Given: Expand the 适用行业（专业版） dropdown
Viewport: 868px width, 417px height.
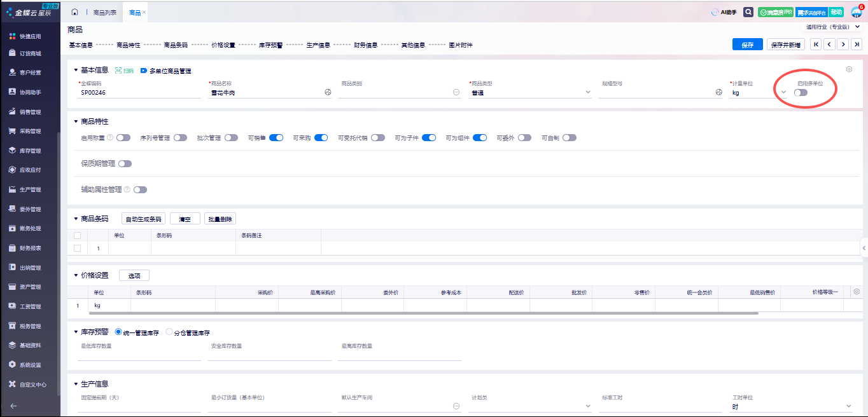Looking at the screenshot, I should [857, 27].
